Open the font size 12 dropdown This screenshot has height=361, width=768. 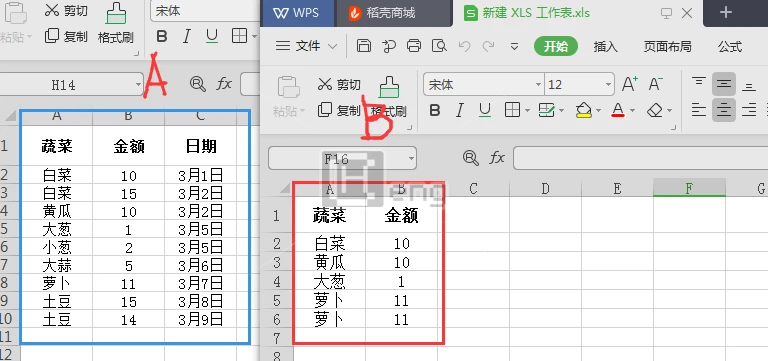(x=608, y=85)
